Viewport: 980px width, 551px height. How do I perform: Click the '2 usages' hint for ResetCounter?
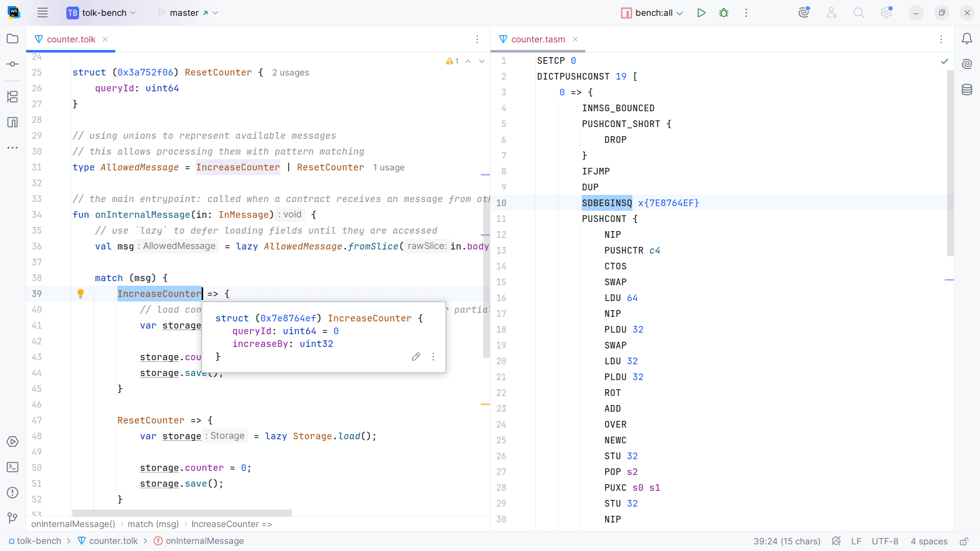(290, 72)
